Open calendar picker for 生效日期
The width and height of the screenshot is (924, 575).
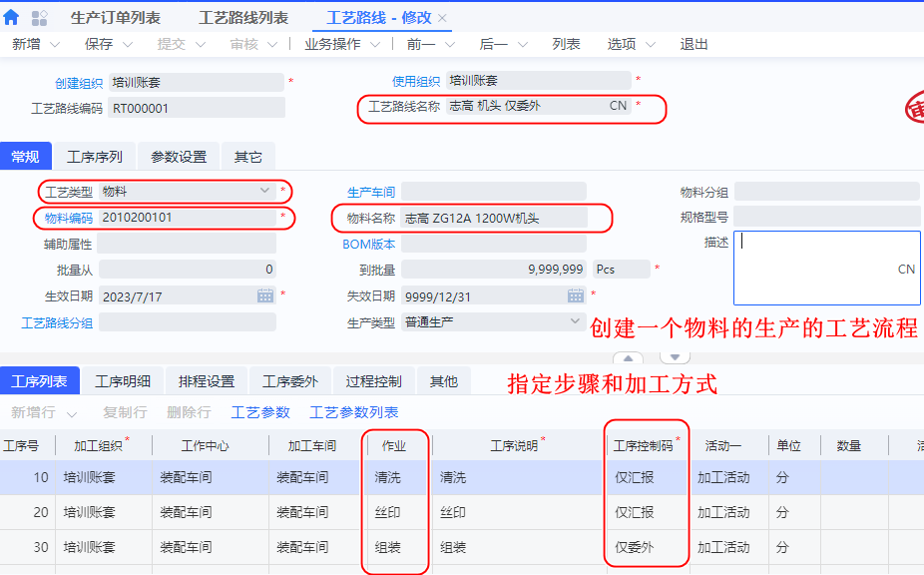click(265, 295)
